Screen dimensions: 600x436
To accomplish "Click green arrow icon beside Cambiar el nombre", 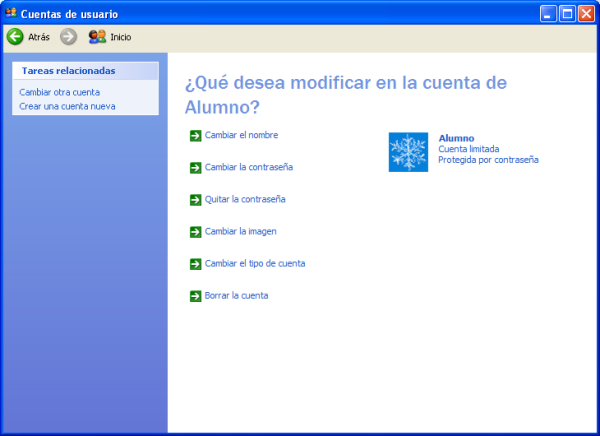I will tap(195, 135).
